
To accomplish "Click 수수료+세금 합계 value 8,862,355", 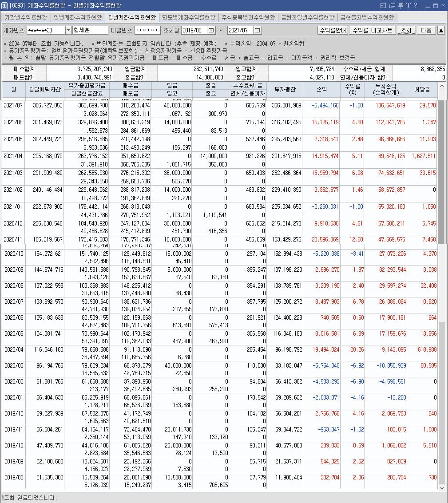I will point(433,69).
